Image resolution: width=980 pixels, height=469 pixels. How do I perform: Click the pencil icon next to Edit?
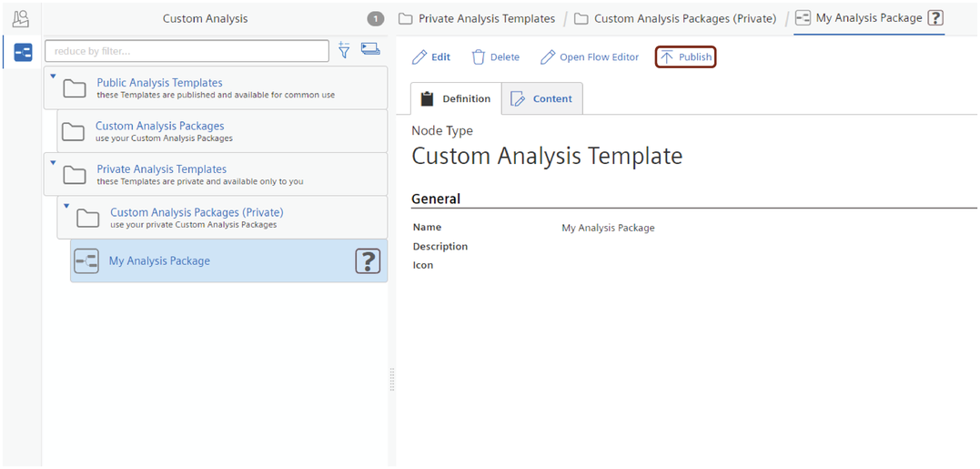tap(419, 57)
